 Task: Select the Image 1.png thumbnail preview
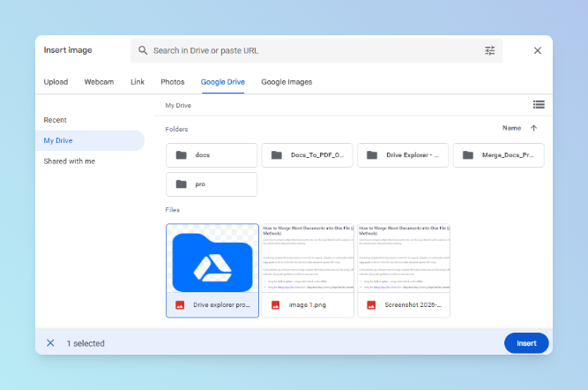pos(308,259)
